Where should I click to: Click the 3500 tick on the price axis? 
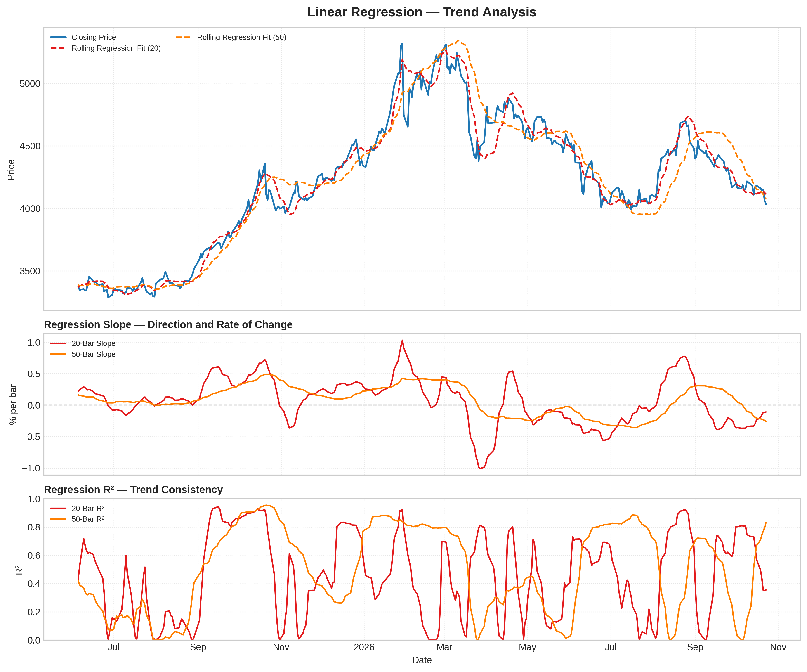pyautogui.click(x=30, y=271)
